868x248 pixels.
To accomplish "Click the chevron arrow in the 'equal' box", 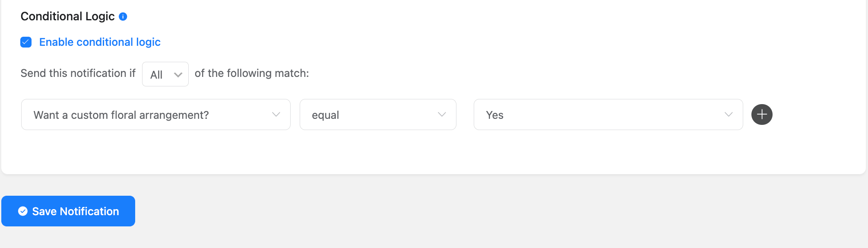I will [442, 114].
